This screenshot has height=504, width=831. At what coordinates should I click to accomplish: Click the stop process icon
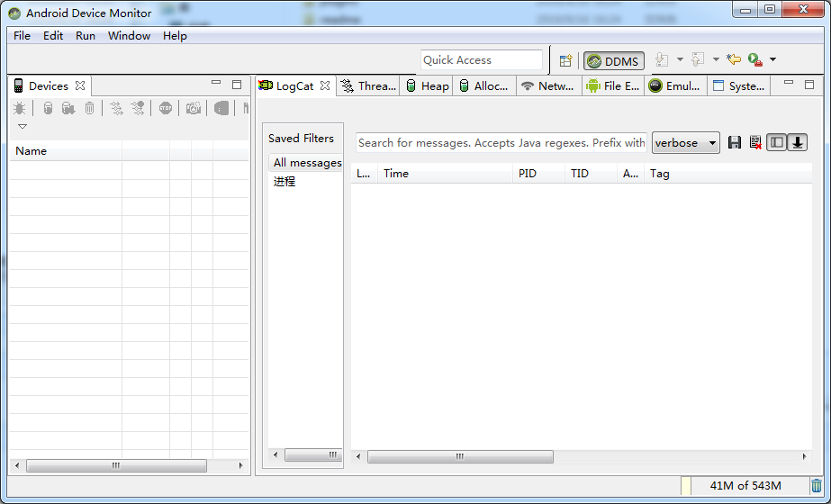tap(166, 108)
